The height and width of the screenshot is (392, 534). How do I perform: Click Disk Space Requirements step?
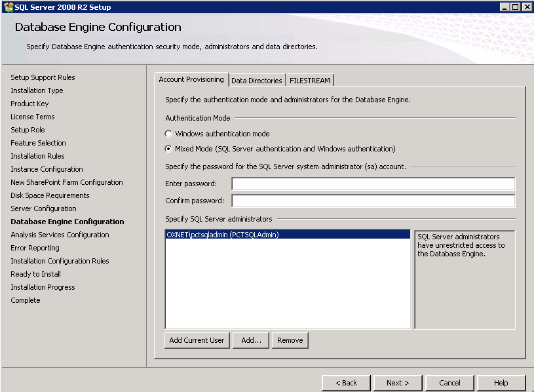[x=50, y=195]
